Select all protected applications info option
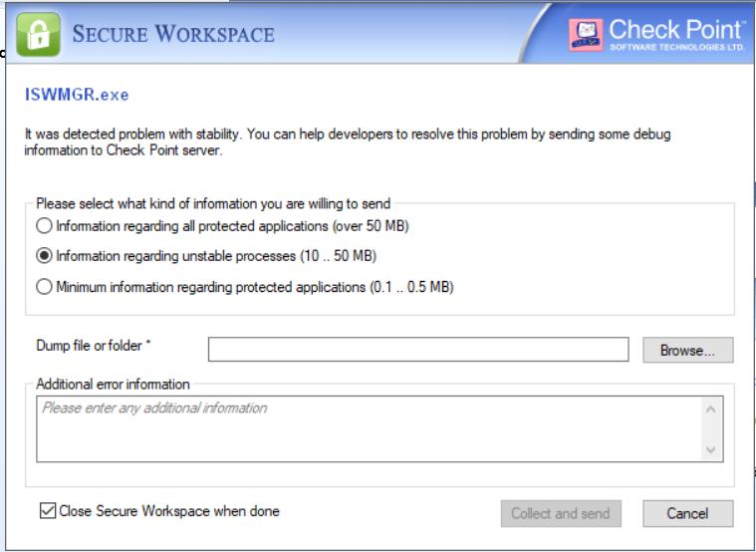The image size is (756, 552). click(44, 225)
